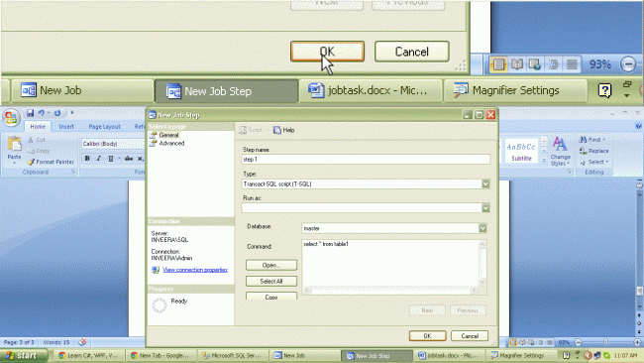This screenshot has height=363, width=644.
Task: Click OK below the Previous button in dialog
Action: (x=427, y=336)
